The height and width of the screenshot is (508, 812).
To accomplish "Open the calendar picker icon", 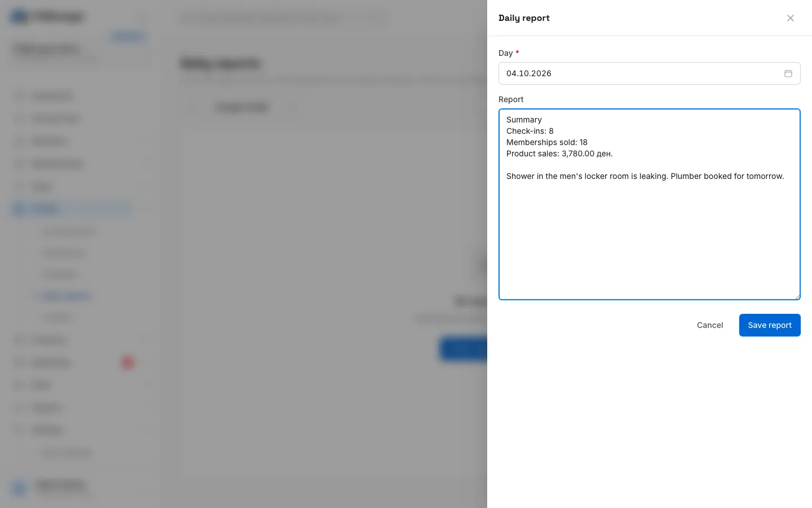I will coord(788,73).
